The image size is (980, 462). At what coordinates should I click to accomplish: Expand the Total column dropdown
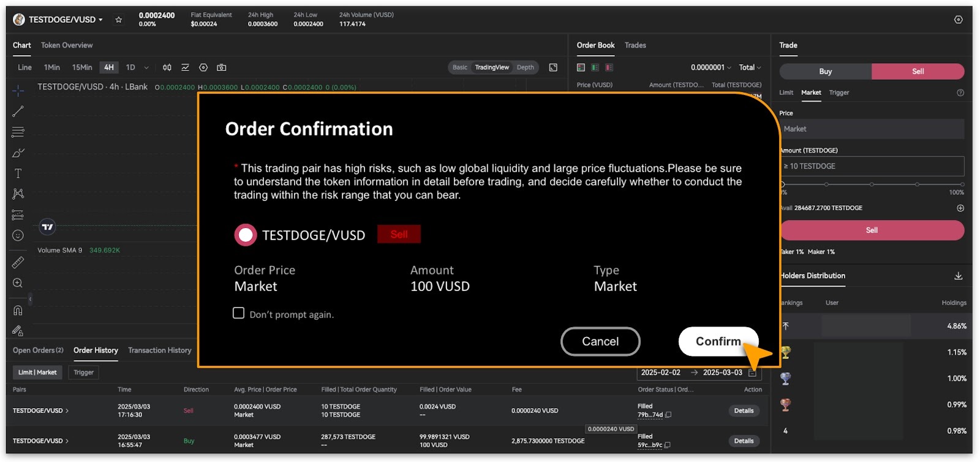pyautogui.click(x=750, y=67)
